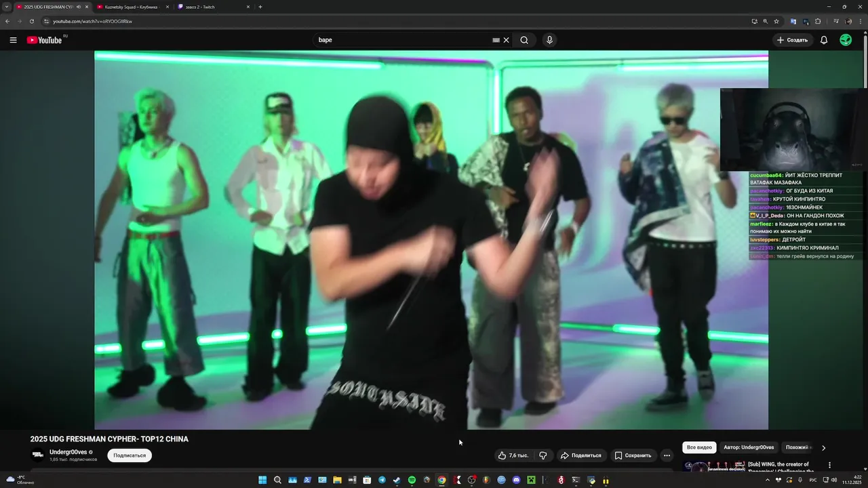Reload the current page
Viewport: 868px width, 488px height.
(x=31, y=21)
